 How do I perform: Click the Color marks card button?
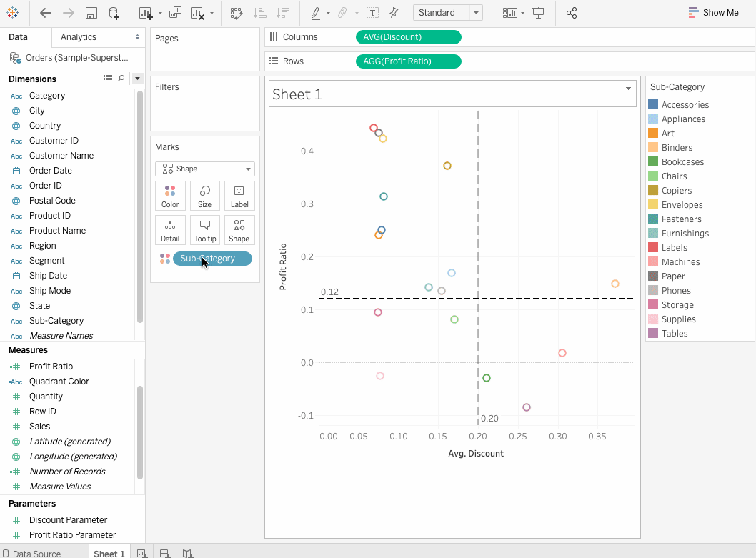[x=170, y=196]
